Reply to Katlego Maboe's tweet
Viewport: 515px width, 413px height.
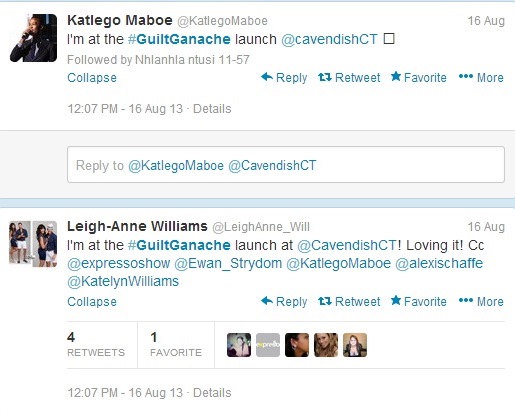click(284, 78)
